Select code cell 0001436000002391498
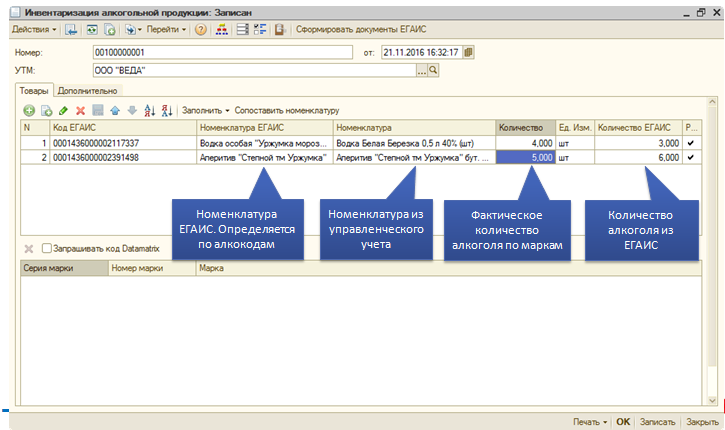The width and height of the screenshot is (725, 430). [x=123, y=158]
